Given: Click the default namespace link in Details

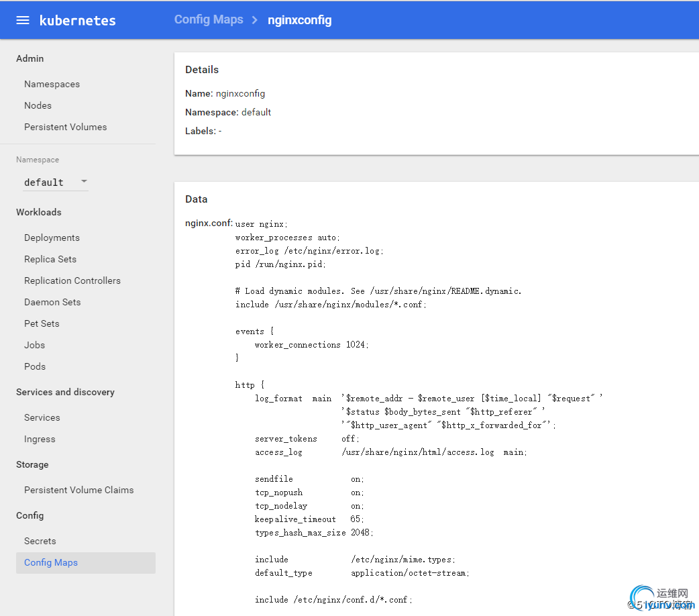Looking at the screenshot, I should coord(256,112).
